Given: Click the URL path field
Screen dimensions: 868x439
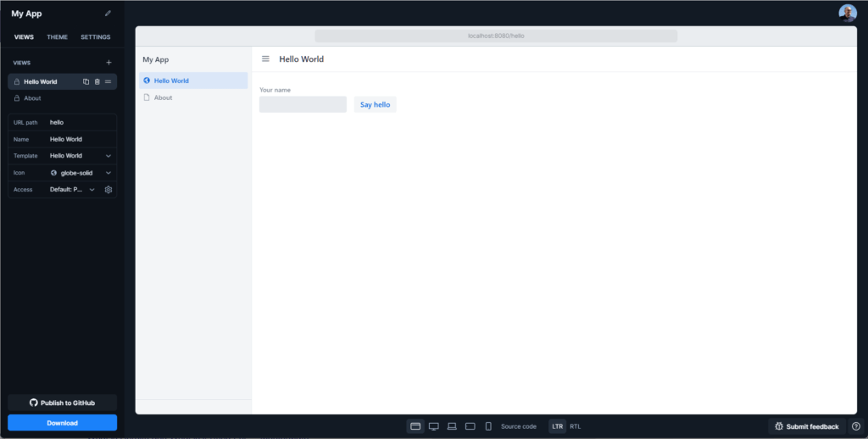Looking at the screenshot, I should tap(62, 122).
